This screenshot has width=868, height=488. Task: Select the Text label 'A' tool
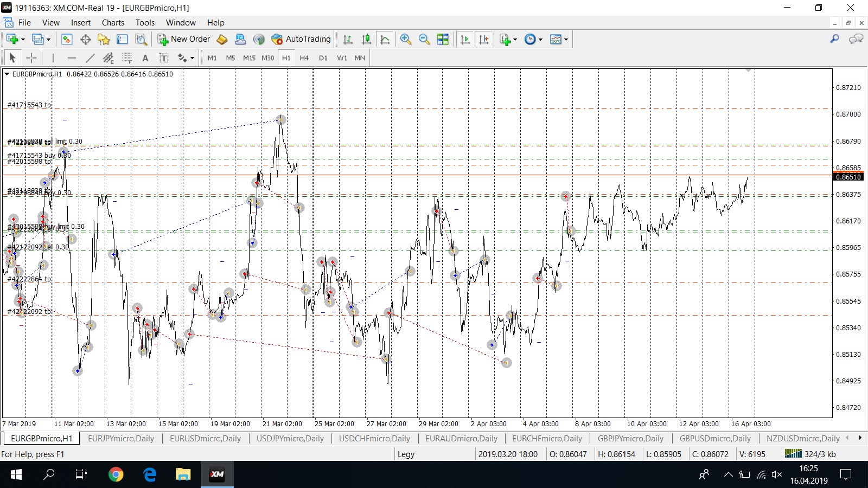click(x=145, y=58)
